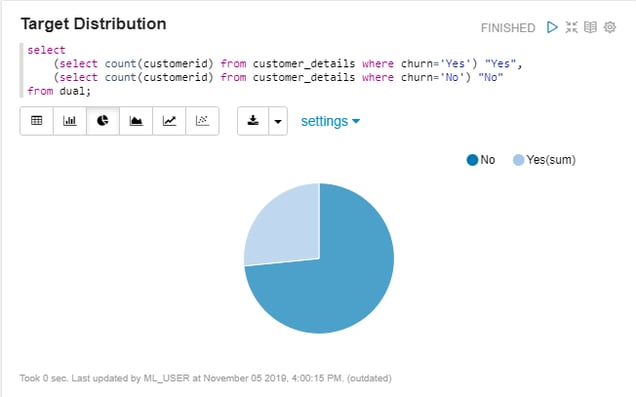Click the dark blue No legend swatch
The height and width of the screenshot is (397, 636).
pos(473,160)
